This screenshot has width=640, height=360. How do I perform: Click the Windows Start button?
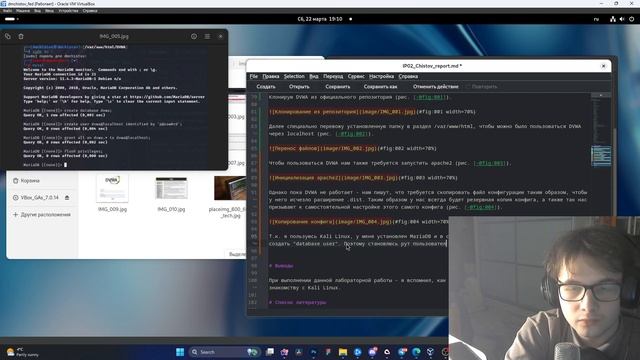tap(180, 352)
